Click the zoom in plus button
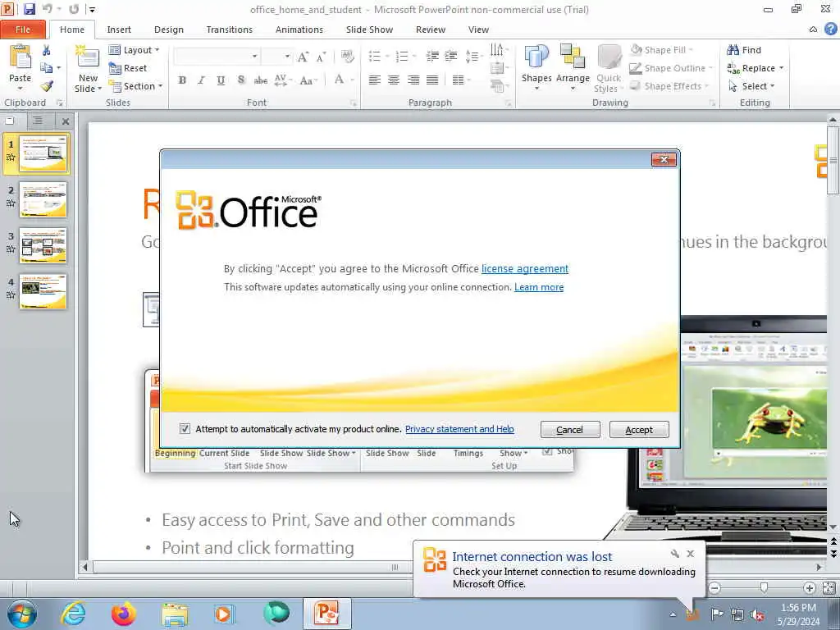The image size is (840, 630). [810, 588]
